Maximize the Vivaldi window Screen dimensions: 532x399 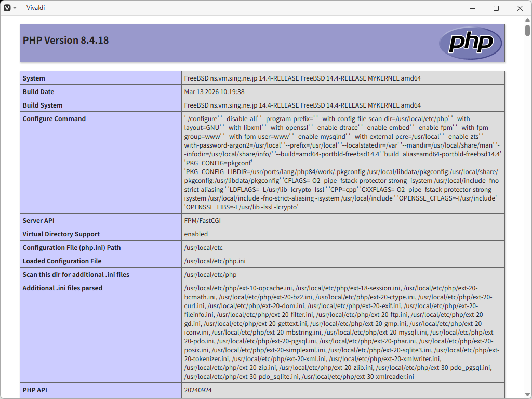point(496,8)
